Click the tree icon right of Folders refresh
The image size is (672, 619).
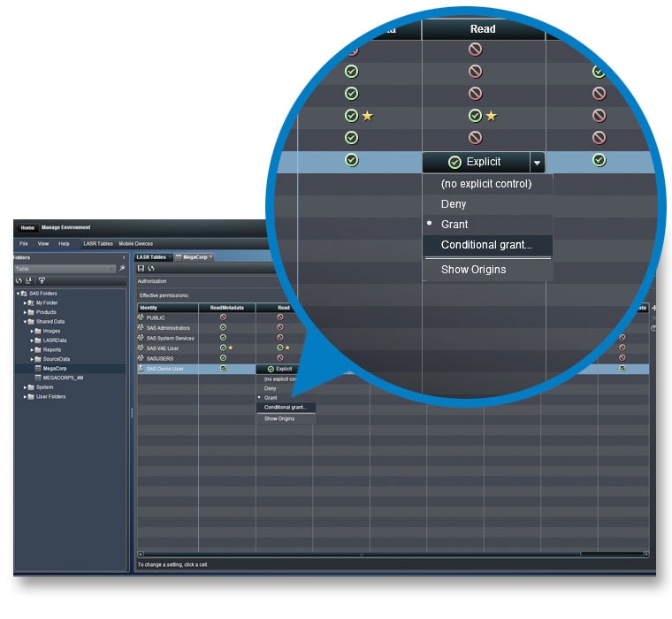click(28, 281)
